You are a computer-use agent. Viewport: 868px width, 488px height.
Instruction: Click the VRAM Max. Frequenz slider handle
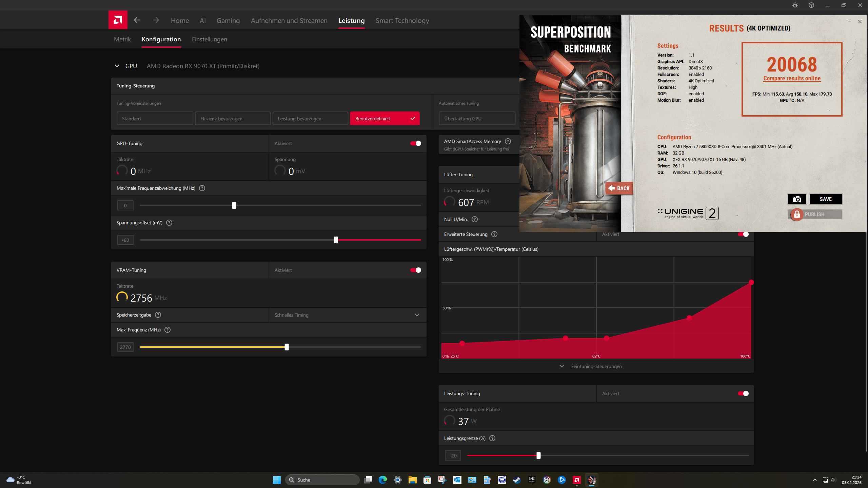pos(287,347)
